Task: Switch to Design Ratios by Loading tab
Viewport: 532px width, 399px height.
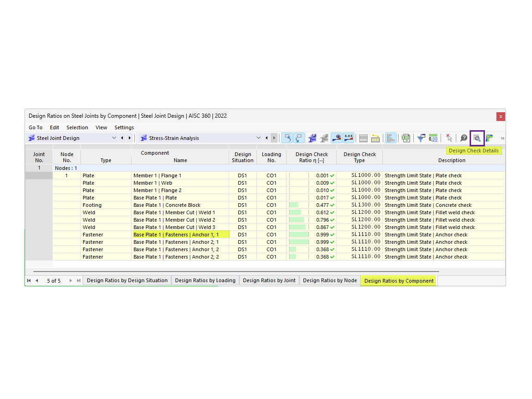Action: [x=205, y=281]
